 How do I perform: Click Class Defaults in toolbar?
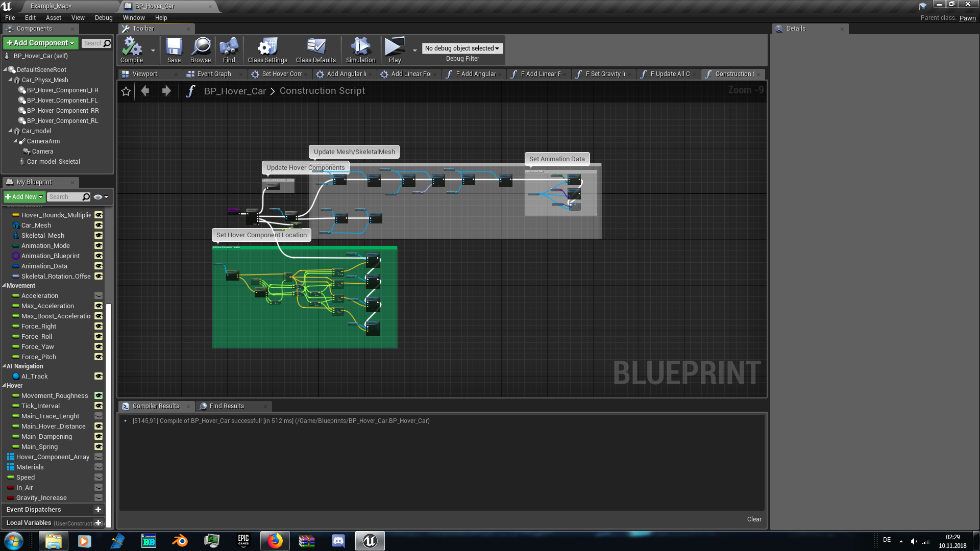315,51
